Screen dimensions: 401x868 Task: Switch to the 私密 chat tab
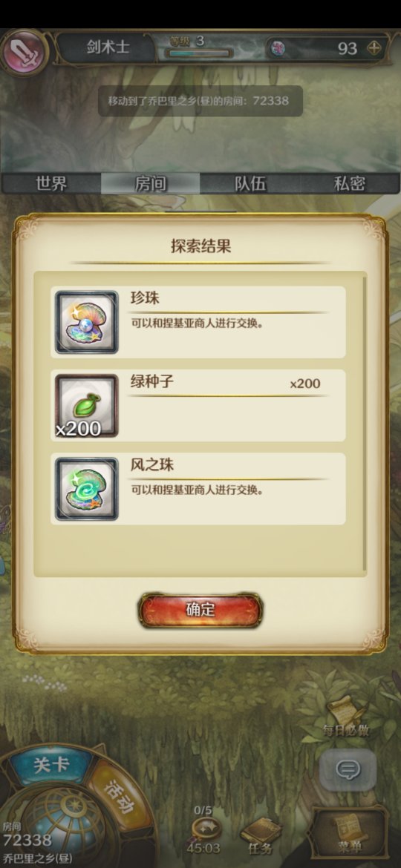pos(350,184)
